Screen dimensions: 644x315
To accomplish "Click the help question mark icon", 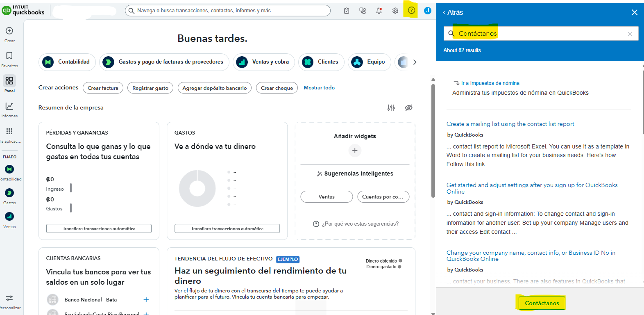I will [x=411, y=11].
